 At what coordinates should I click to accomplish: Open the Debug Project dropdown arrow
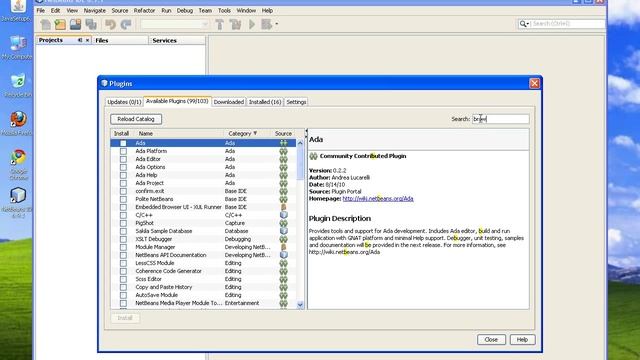(277, 24)
